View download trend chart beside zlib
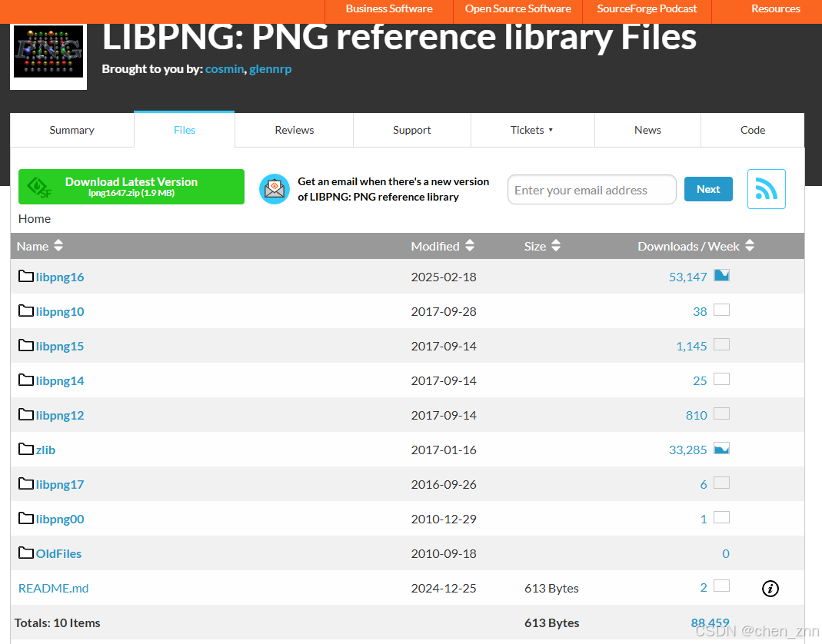Image resolution: width=822 pixels, height=644 pixels. coord(721,448)
